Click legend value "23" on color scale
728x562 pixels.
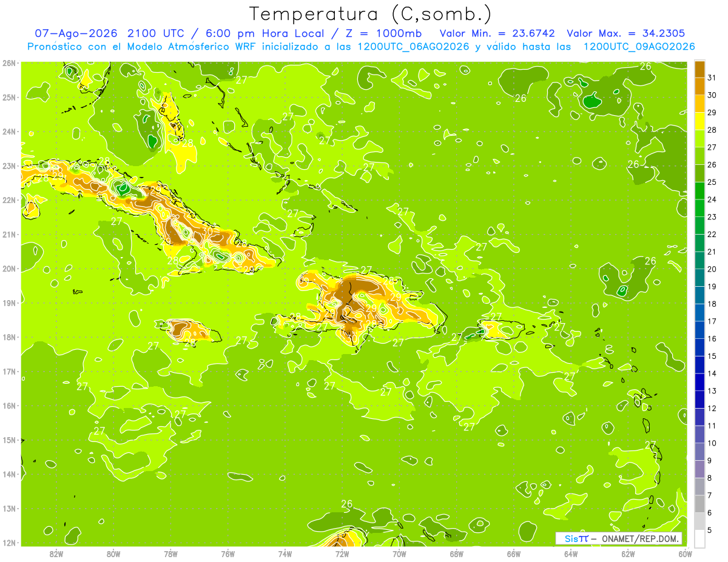click(x=712, y=216)
